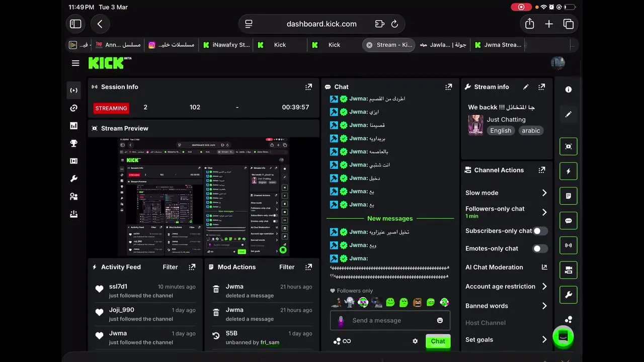
Task: Click the profile avatar at top right
Action: (x=557, y=63)
